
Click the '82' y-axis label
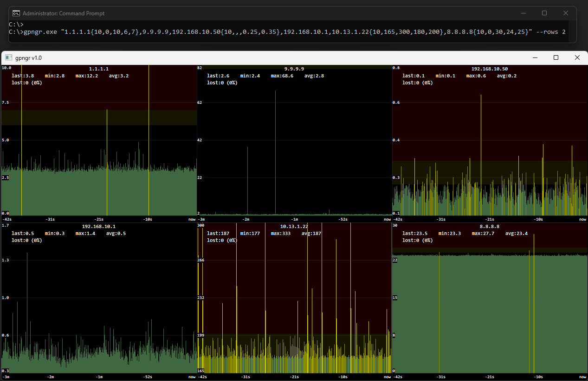[x=200, y=68]
